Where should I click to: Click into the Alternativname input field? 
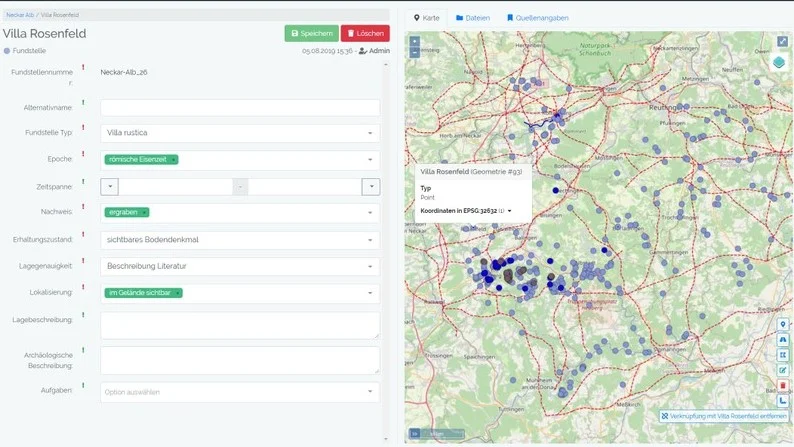pos(240,107)
